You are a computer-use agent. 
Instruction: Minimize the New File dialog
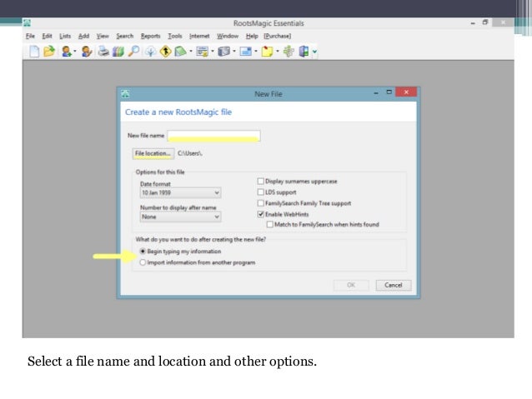click(376, 92)
